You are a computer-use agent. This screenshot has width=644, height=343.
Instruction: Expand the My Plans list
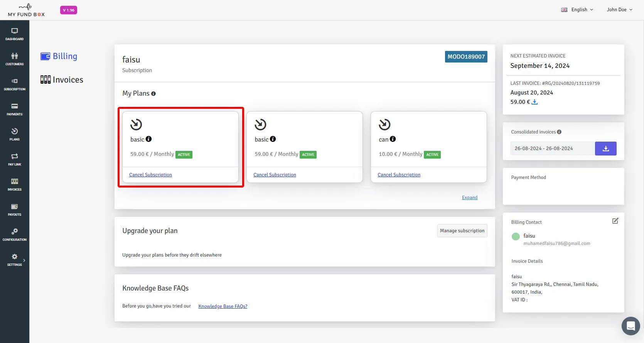(470, 198)
